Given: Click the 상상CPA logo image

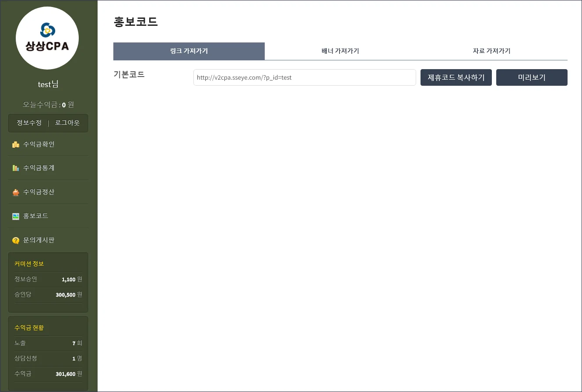Looking at the screenshot, I should click(x=47, y=38).
